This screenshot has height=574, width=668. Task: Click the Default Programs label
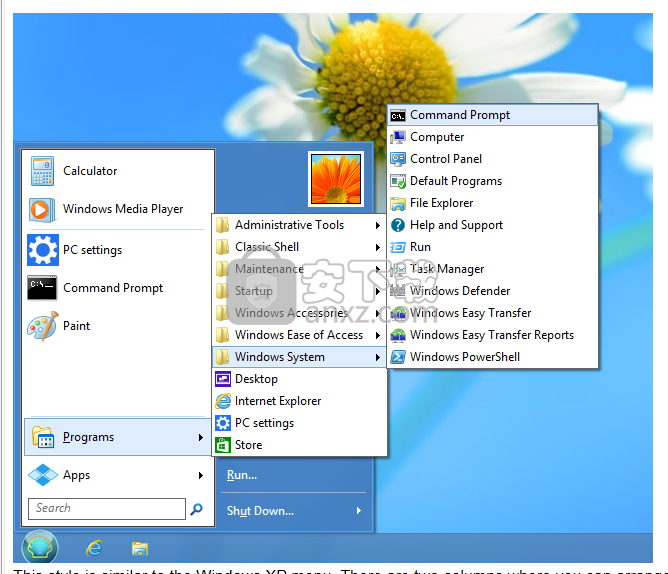pos(456,182)
